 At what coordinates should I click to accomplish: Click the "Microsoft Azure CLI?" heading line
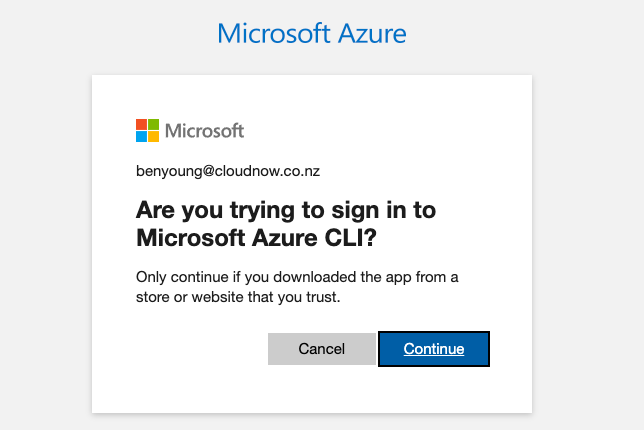pos(256,238)
